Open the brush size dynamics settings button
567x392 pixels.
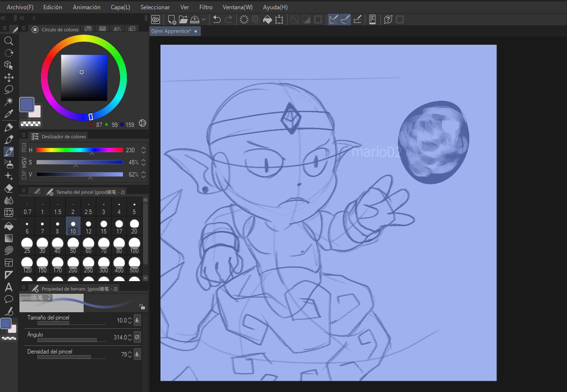pos(137,320)
